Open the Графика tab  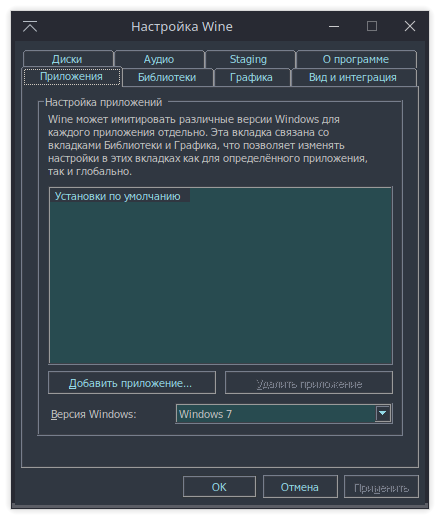251,77
